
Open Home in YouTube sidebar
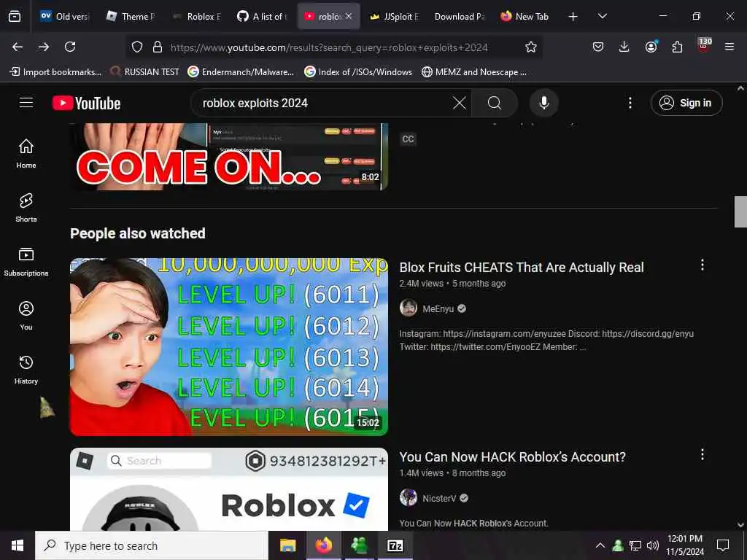point(26,153)
